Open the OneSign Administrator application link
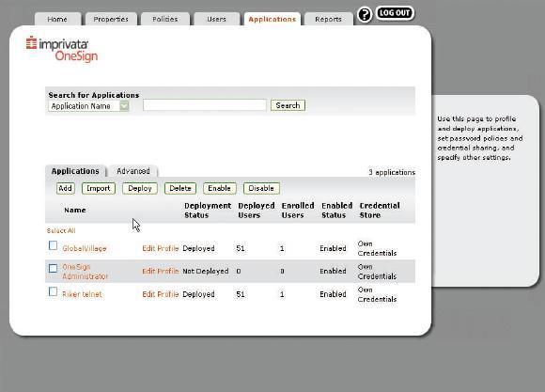545x392 pixels. [x=86, y=272]
